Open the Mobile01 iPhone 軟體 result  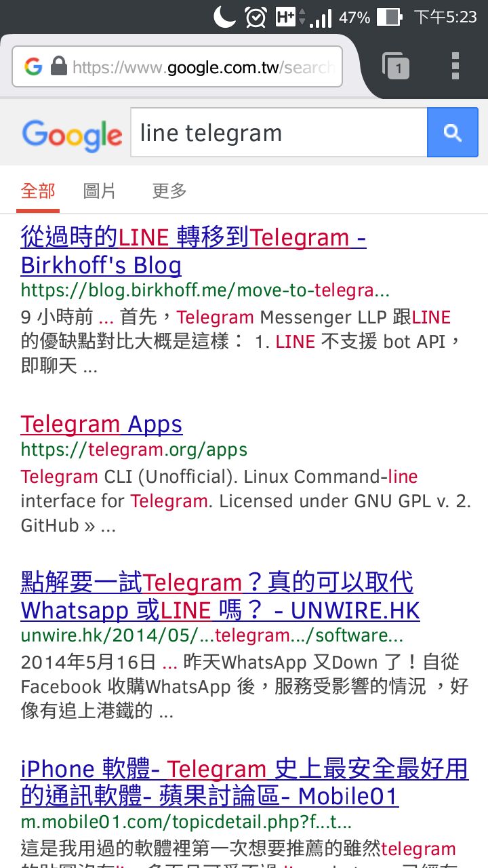245,783
